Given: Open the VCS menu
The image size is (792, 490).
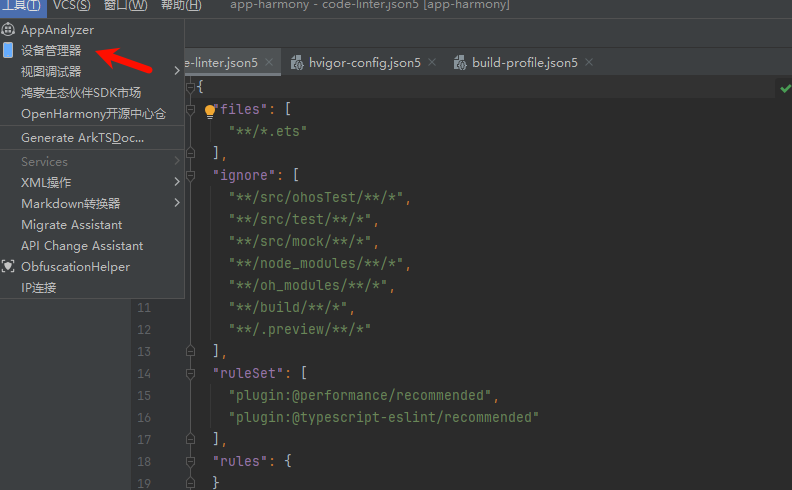Looking at the screenshot, I should tap(72, 5).
